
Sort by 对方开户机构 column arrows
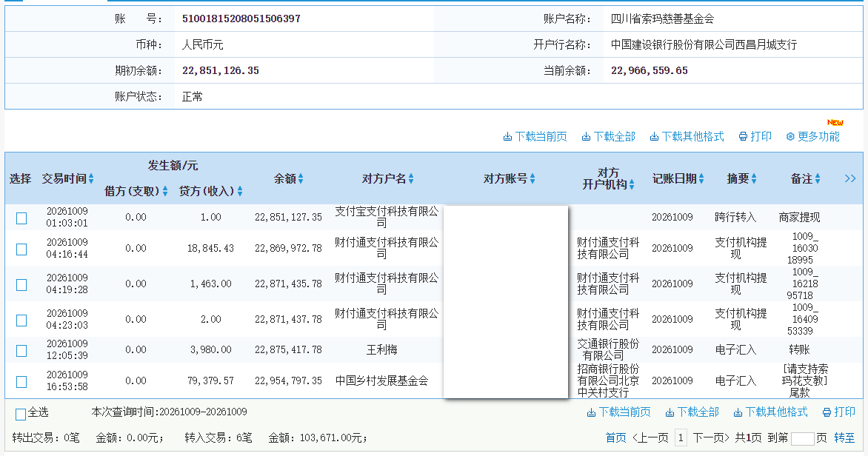point(632,184)
